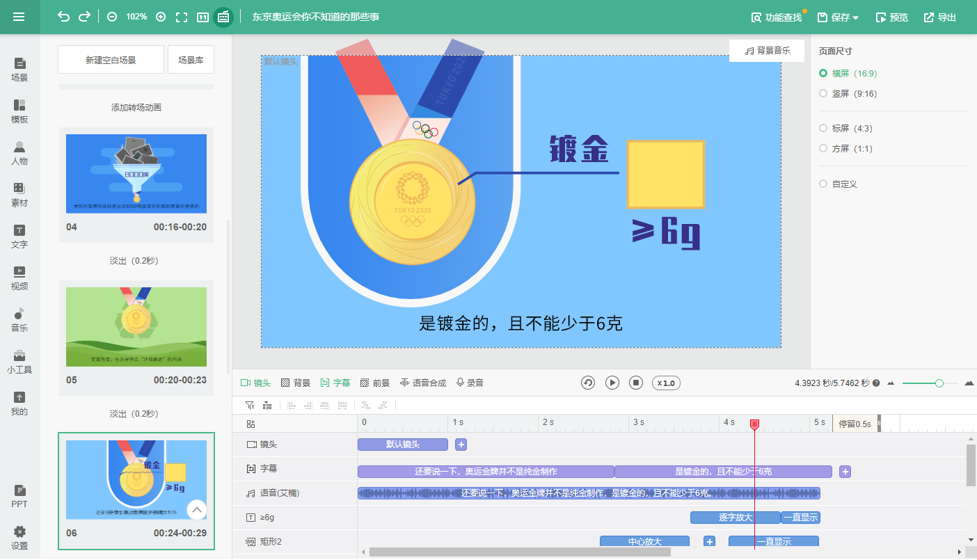Switch to the 字幕 timeline tab
The width and height of the screenshot is (977, 560).
click(x=335, y=383)
